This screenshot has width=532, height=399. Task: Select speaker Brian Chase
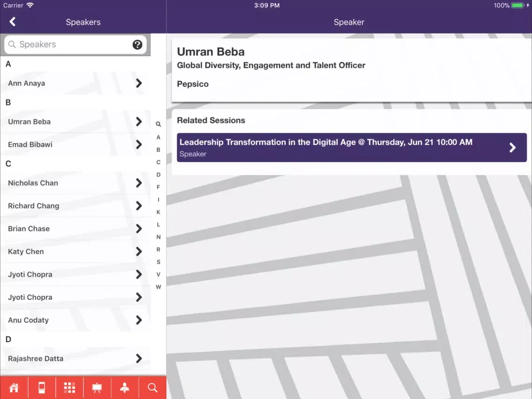click(x=75, y=229)
